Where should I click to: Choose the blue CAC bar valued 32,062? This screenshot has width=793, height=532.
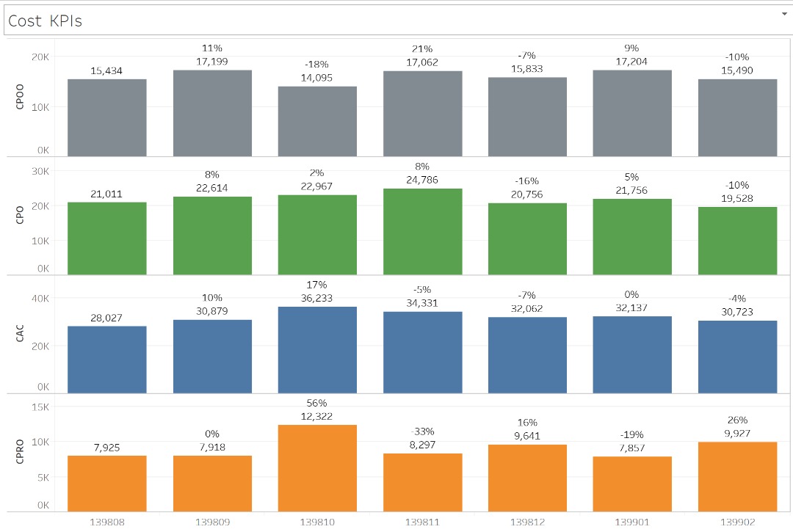[x=527, y=354]
